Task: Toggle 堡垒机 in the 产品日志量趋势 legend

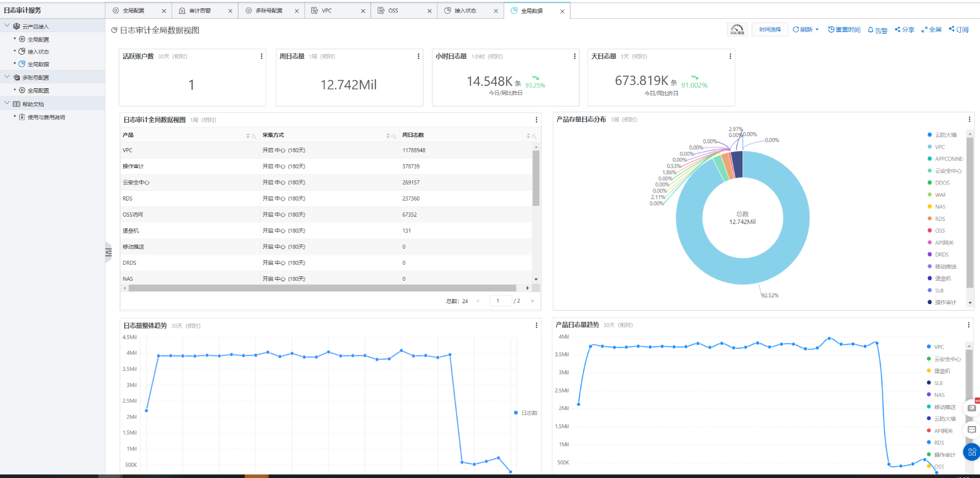Action: [x=938, y=371]
